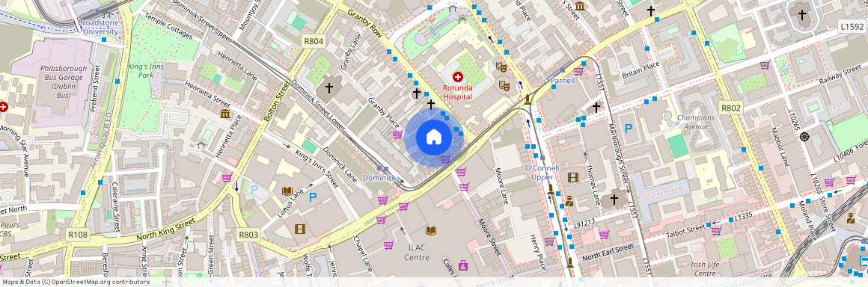
Task: Click the monument icon at Parnell junction
Action: click(x=528, y=99)
